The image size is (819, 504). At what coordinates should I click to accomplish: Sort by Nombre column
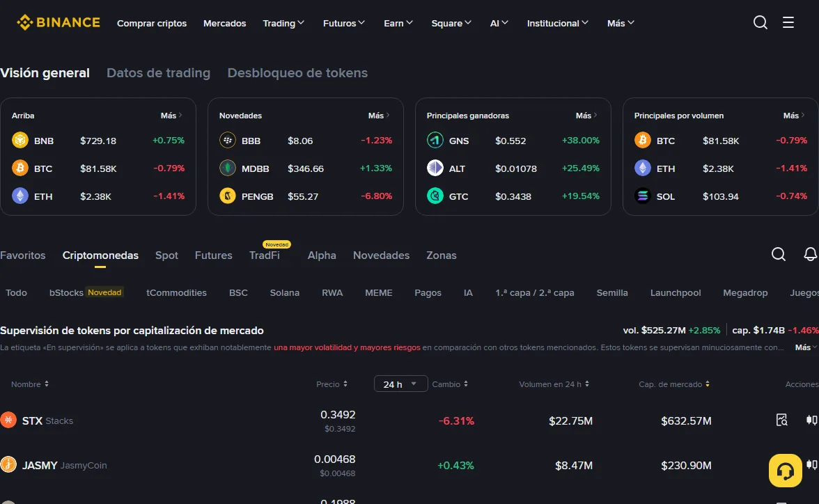pyautogui.click(x=30, y=384)
